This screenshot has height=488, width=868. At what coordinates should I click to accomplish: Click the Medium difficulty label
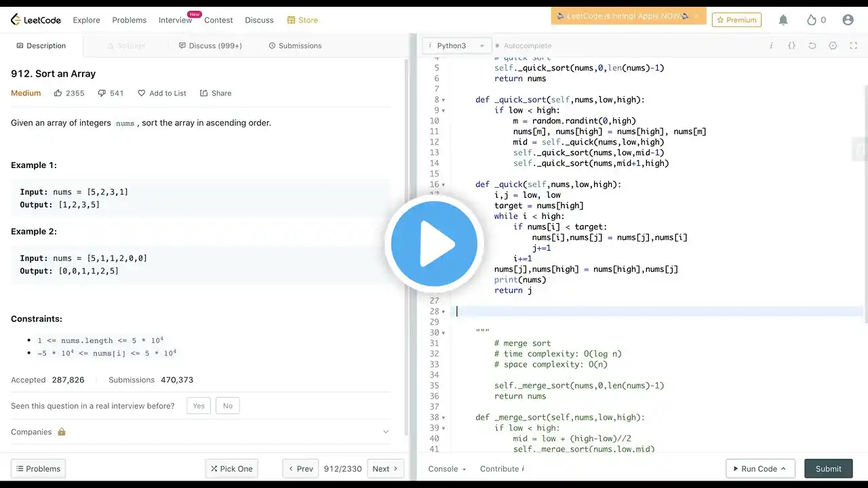point(26,93)
